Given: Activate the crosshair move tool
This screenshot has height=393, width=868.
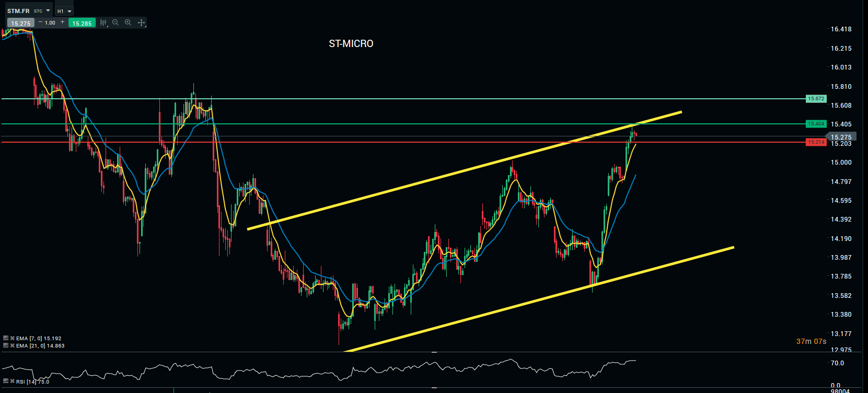Looking at the screenshot, I should click(x=141, y=22).
